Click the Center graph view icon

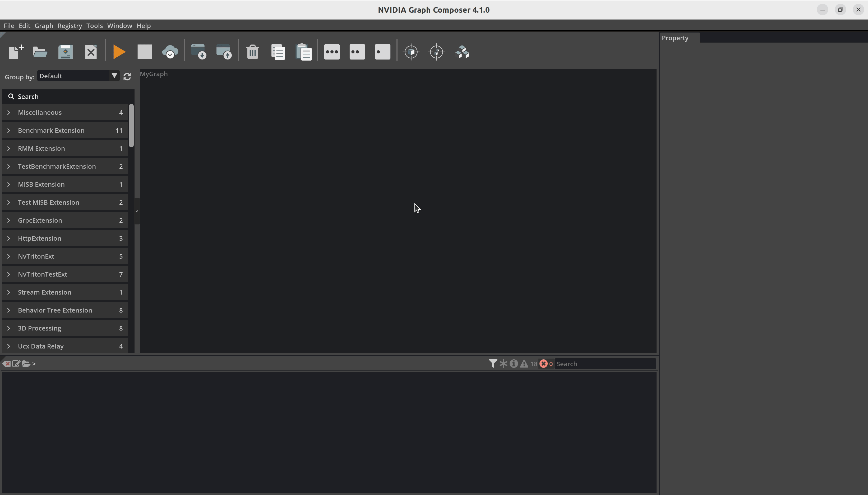point(437,52)
